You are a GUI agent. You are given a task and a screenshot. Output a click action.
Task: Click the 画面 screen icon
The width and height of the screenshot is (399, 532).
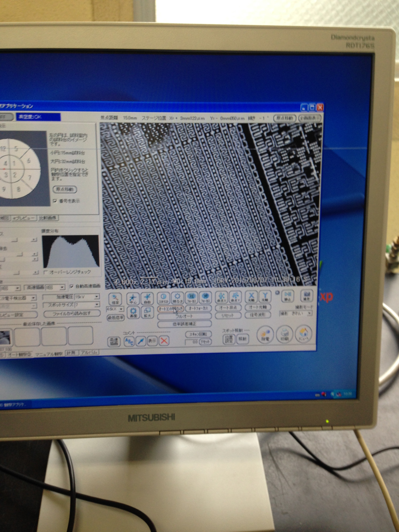pyautogui.click(x=133, y=313)
